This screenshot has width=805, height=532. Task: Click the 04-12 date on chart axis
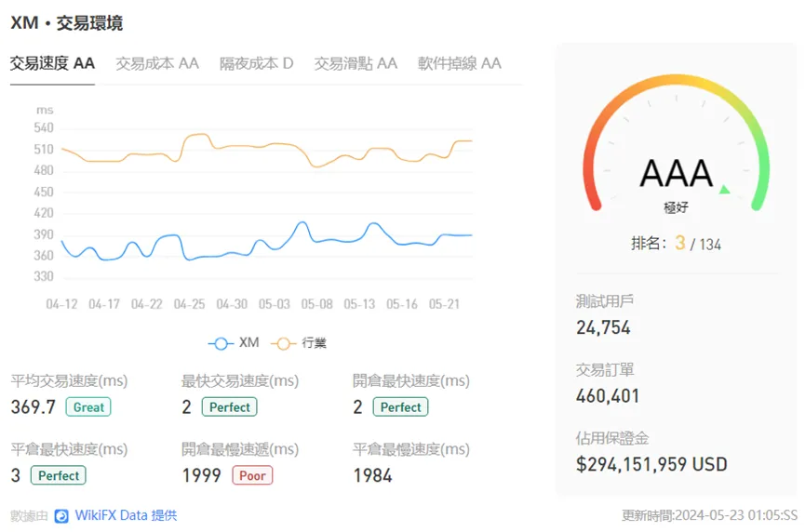click(x=61, y=304)
